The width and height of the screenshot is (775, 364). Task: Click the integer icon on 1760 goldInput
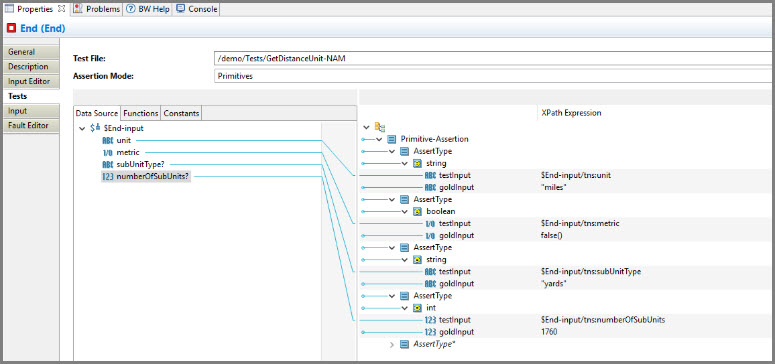coord(430,332)
